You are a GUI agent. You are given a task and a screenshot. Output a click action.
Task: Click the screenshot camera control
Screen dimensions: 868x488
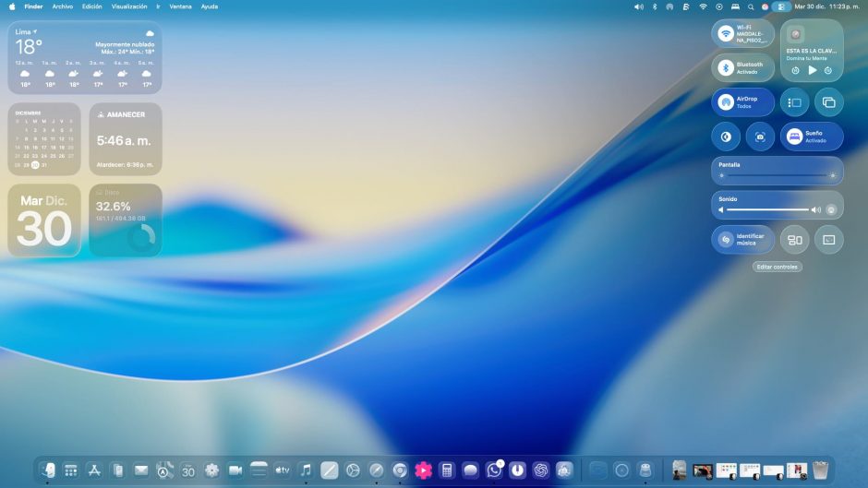click(x=760, y=137)
